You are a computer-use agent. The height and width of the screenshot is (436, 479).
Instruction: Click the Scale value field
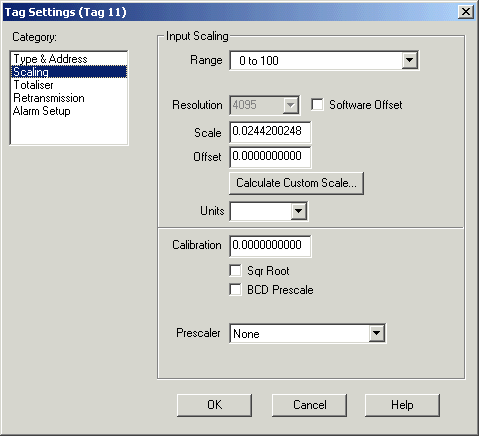(270, 132)
